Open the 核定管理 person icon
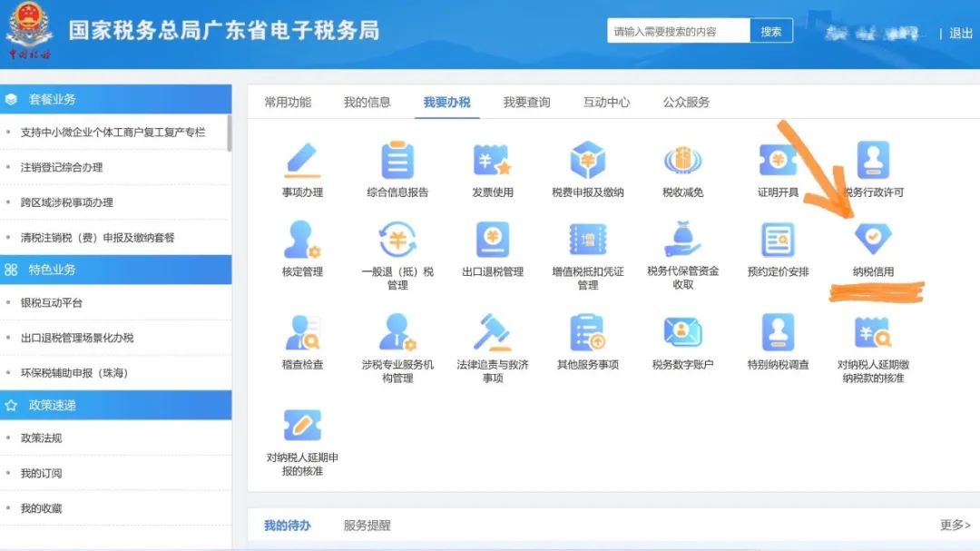Image resolution: width=980 pixels, height=551 pixels. pos(302,240)
